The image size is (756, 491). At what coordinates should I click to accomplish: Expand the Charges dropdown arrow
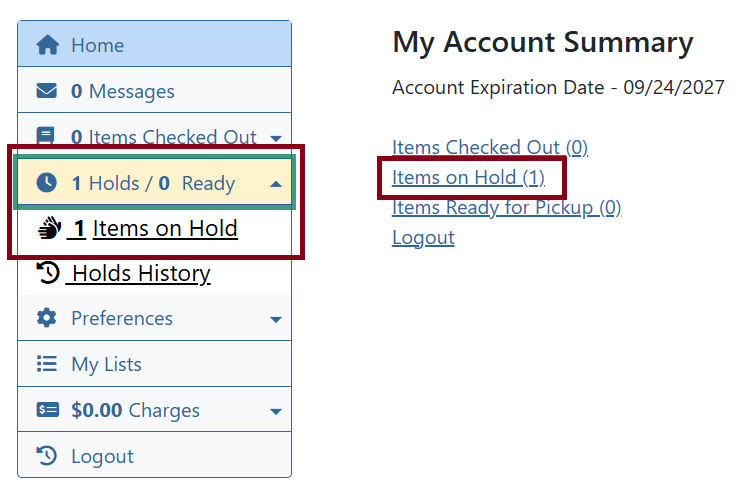276,411
